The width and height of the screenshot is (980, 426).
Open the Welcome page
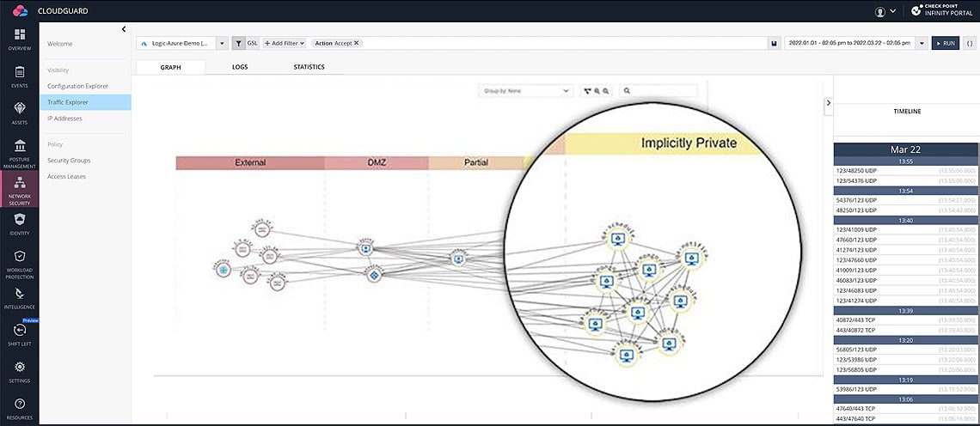[60, 44]
